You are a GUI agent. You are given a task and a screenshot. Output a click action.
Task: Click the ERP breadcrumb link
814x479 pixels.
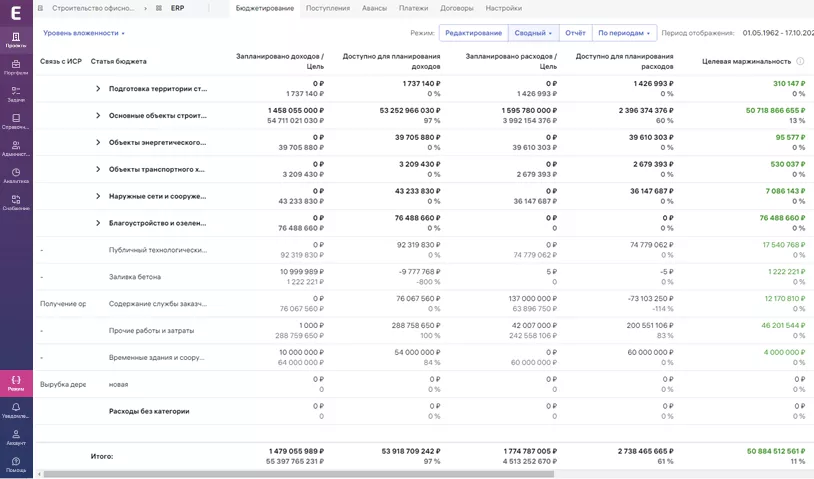pos(177,8)
